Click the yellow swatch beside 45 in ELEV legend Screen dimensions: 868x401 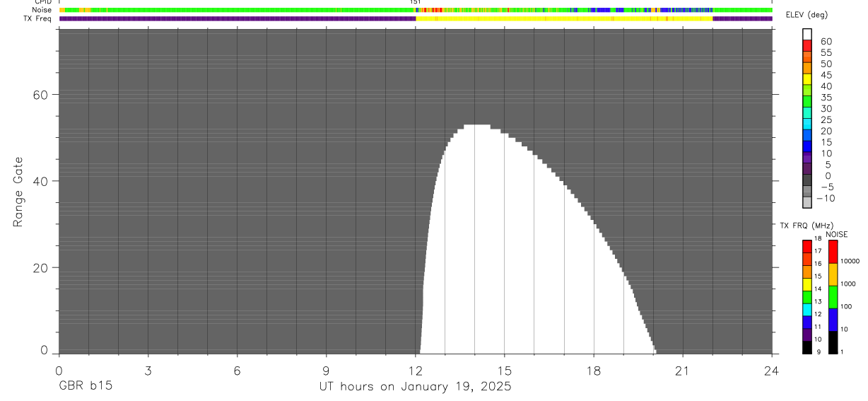[x=807, y=79]
